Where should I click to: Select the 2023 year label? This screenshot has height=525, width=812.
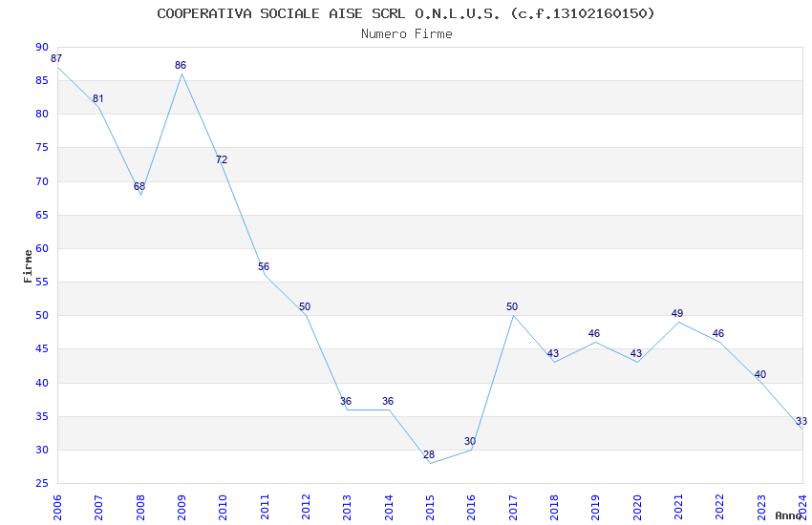point(761,507)
